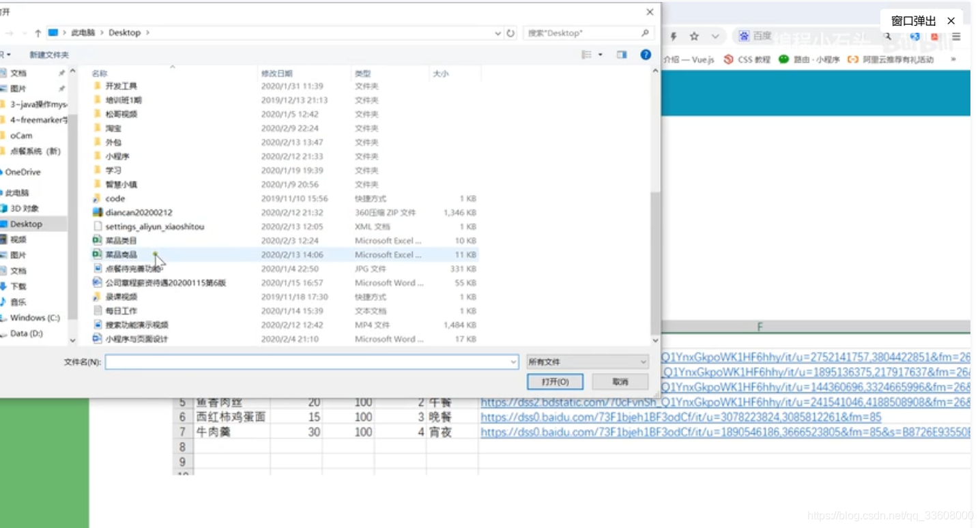
Task: Click the 取消 button
Action: pos(620,382)
